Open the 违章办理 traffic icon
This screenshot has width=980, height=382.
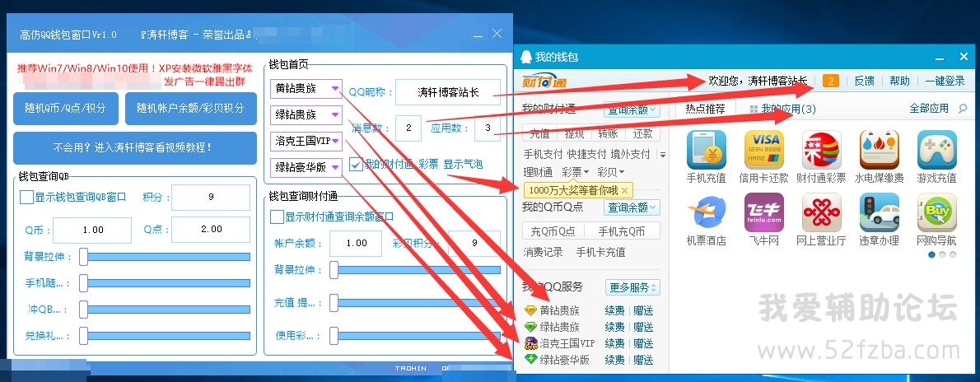pos(879,212)
